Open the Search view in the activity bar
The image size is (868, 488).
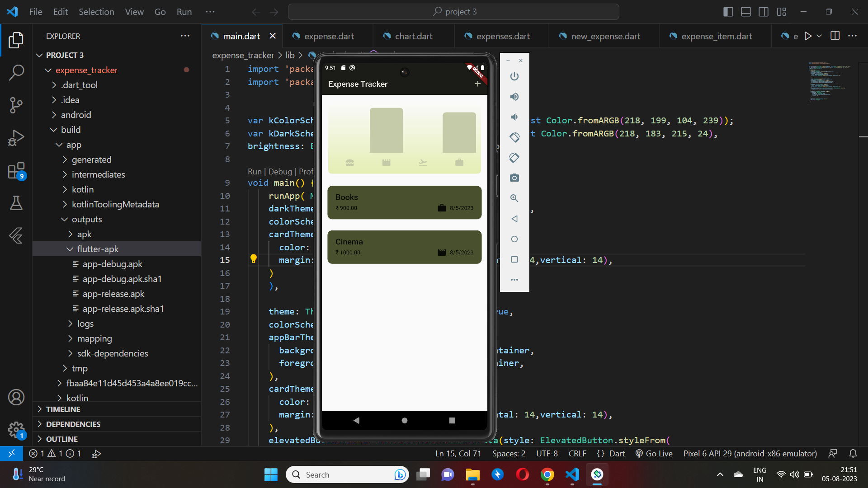click(x=16, y=72)
